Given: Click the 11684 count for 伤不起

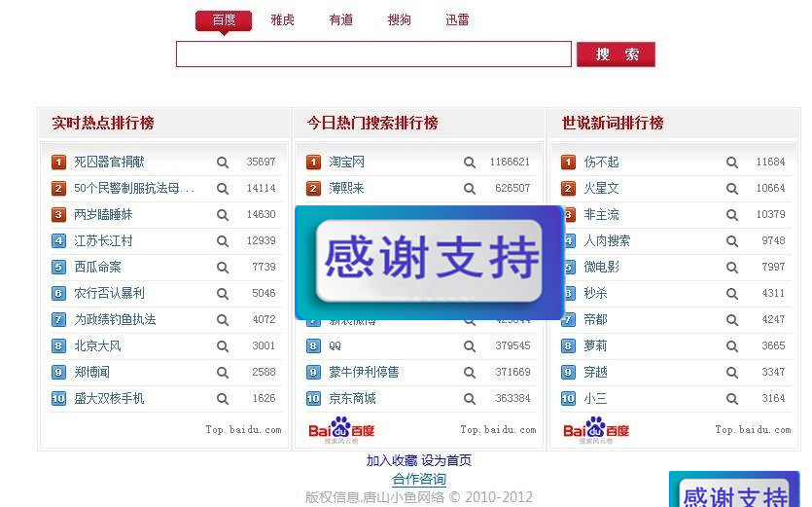Looking at the screenshot, I should pos(770,162).
